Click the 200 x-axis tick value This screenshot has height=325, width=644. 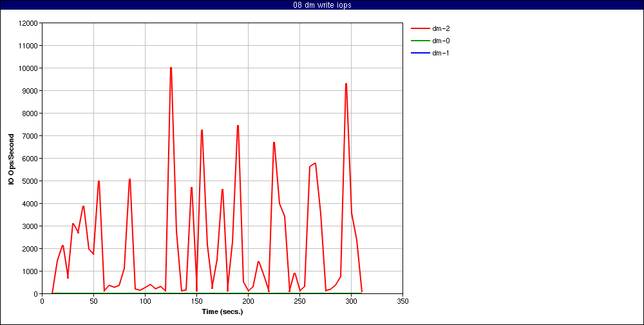coord(248,301)
